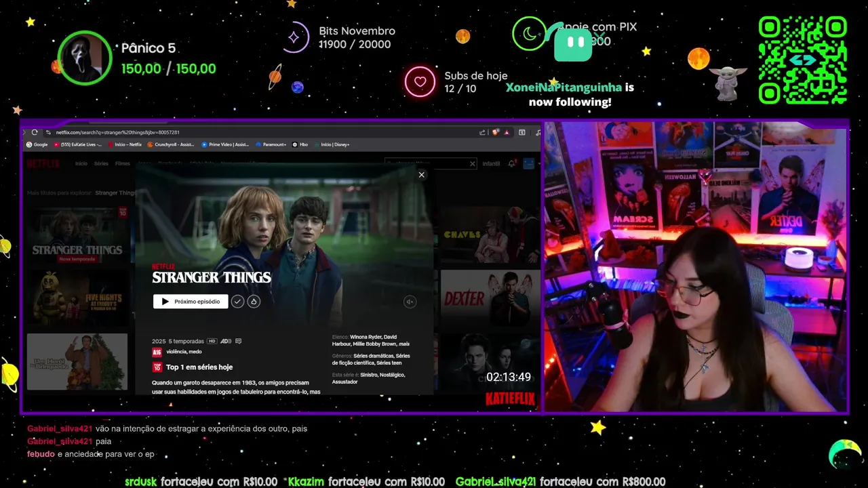Image resolution: width=868 pixels, height=488 pixels.
Task: Click HD quality badge
Action: point(212,342)
